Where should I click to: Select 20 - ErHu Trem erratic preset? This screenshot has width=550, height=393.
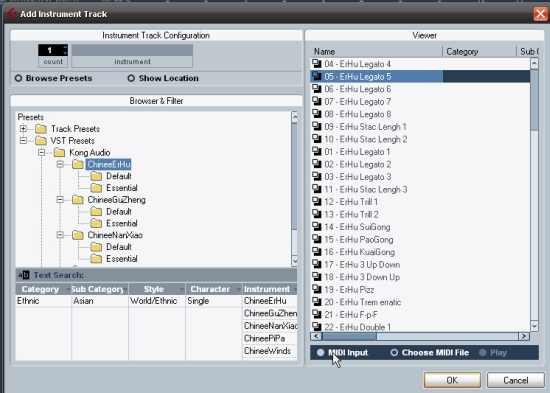coord(420,302)
